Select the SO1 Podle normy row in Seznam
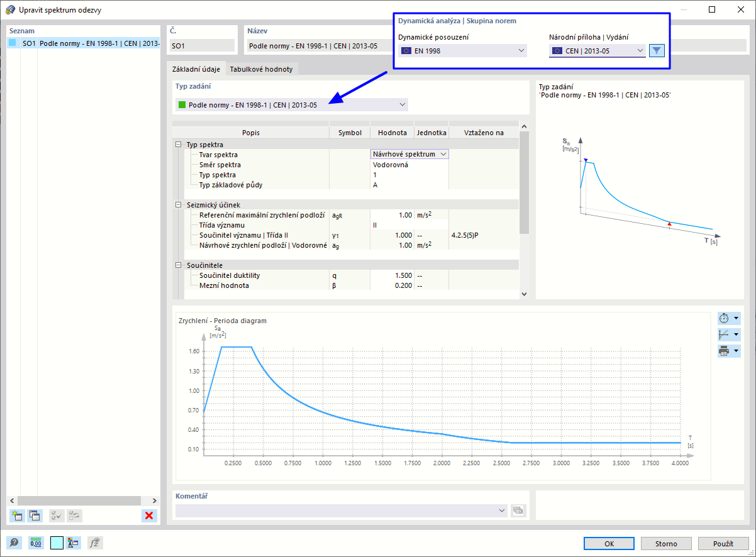756x557 pixels. coord(84,43)
